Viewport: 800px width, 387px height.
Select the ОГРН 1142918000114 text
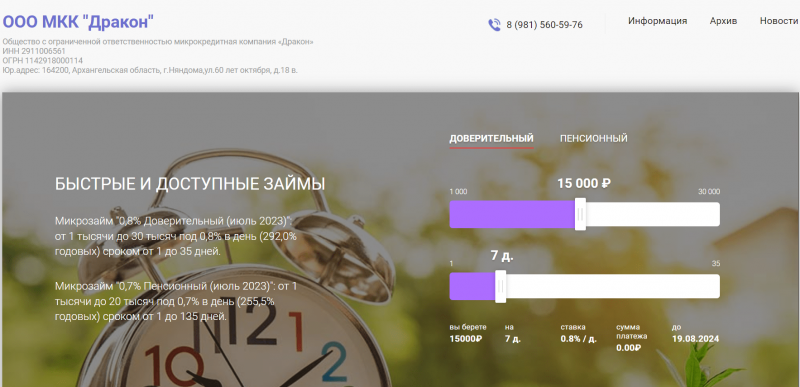pyautogui.click(x=42, y=61)
